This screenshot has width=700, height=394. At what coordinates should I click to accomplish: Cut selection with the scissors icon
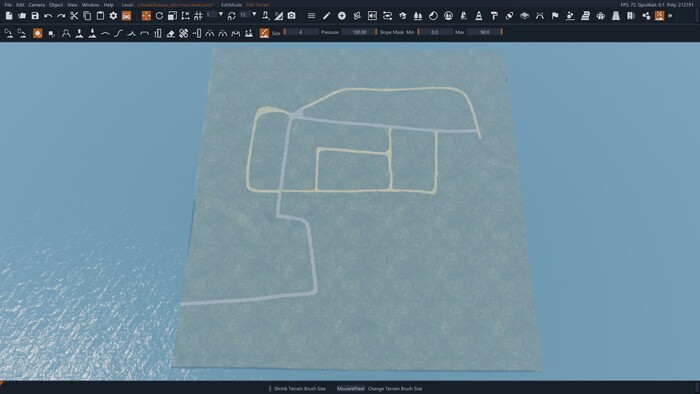point(74,16)
